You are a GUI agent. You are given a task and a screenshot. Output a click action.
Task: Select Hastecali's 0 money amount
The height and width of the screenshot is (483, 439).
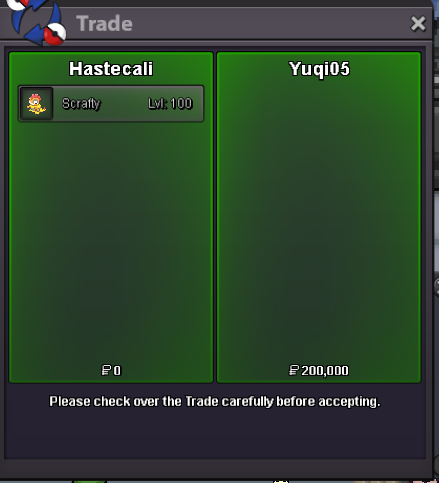tap(117, 371)
